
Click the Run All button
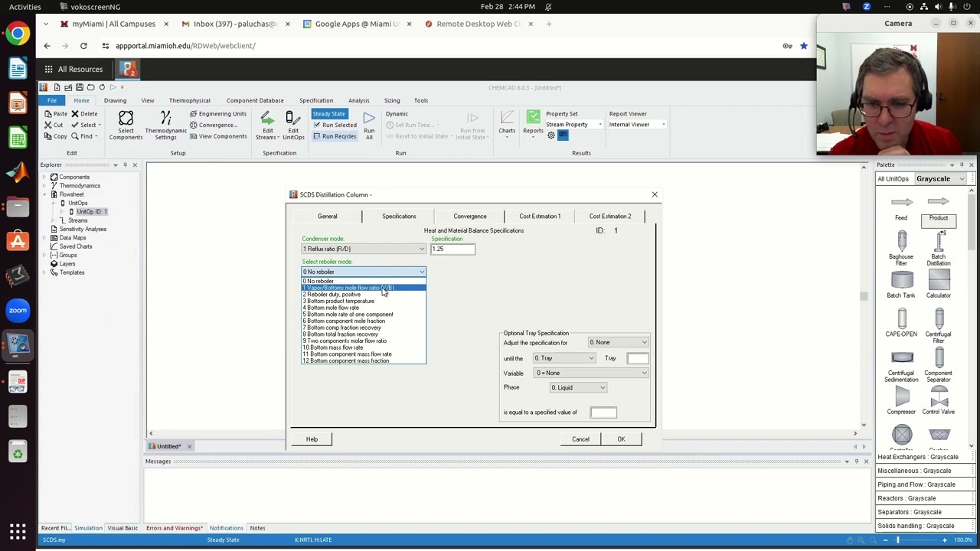tap(369, 126)
